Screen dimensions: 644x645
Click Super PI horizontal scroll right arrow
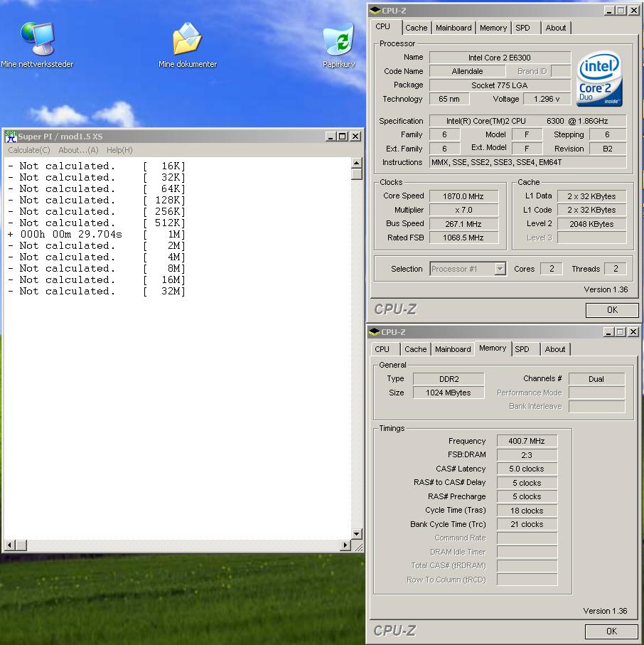[345, 545]
